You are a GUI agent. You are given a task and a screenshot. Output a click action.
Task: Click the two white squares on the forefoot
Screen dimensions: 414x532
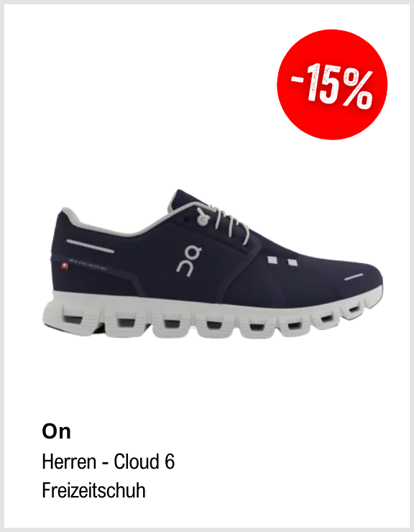(282, 261)
